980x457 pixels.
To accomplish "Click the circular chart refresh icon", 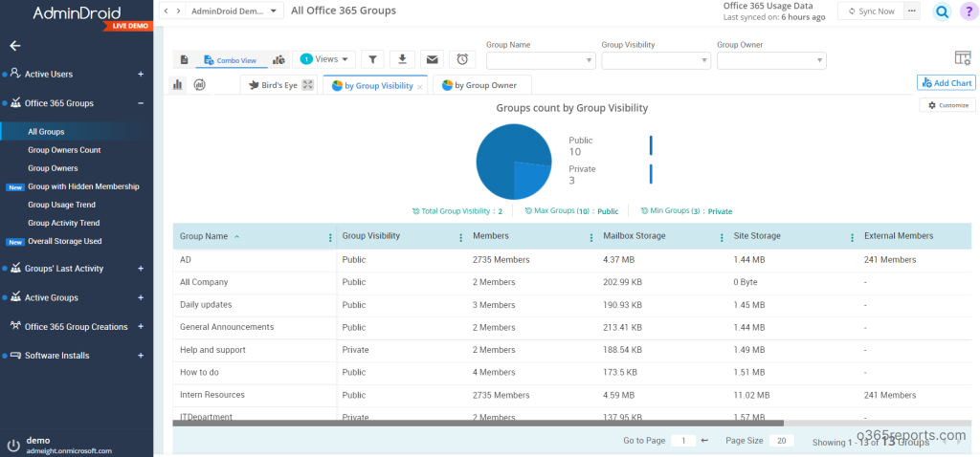I will point(200,84).
